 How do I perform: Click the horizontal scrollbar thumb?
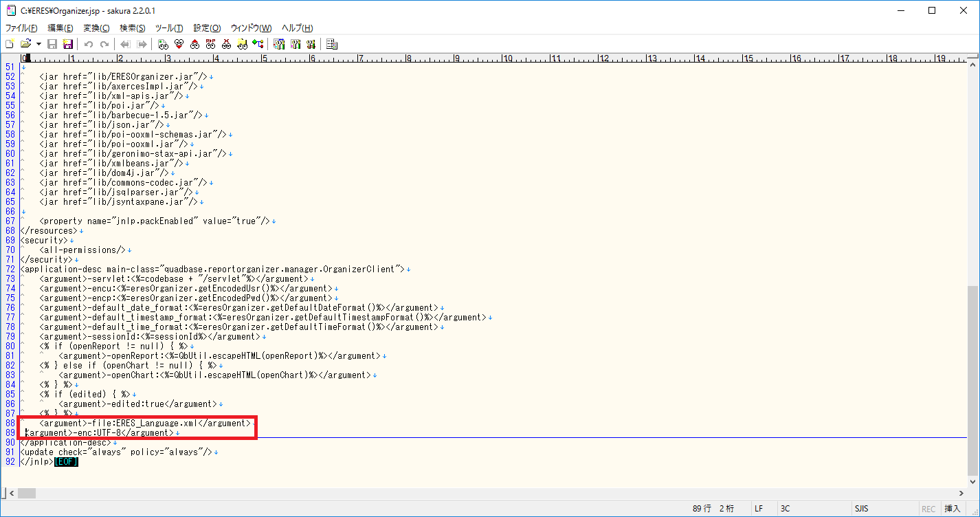pos(27,493)
